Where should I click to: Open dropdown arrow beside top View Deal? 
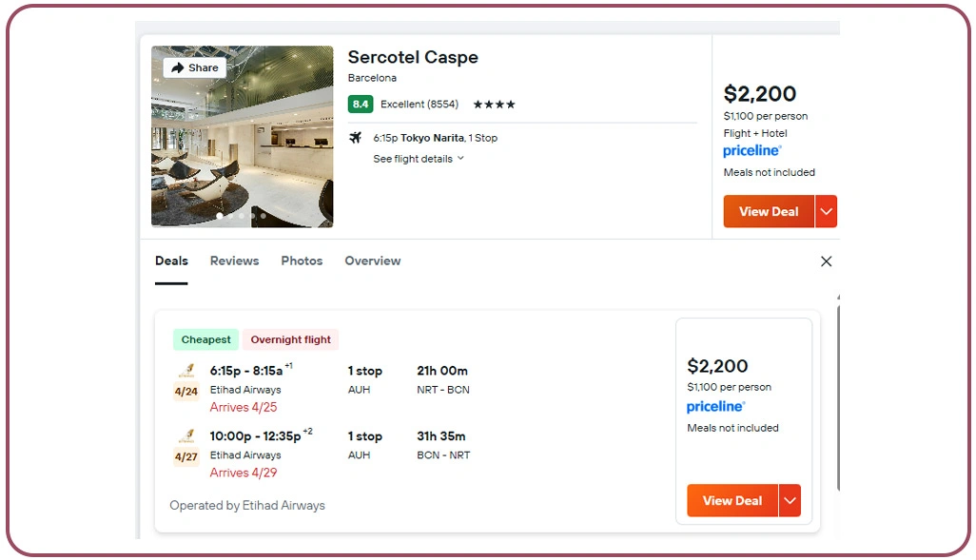pyautogui.click(x=827, y=212)
